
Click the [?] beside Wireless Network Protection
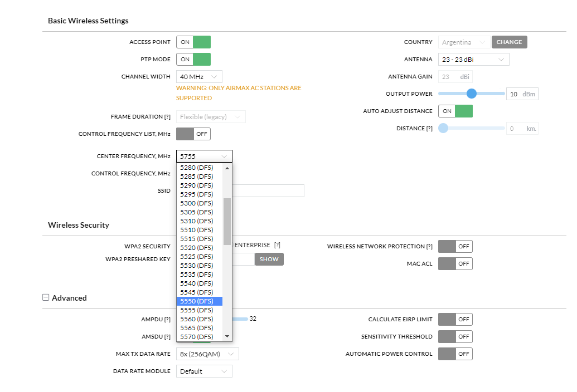pyautogui.click(x=429, y=246)
